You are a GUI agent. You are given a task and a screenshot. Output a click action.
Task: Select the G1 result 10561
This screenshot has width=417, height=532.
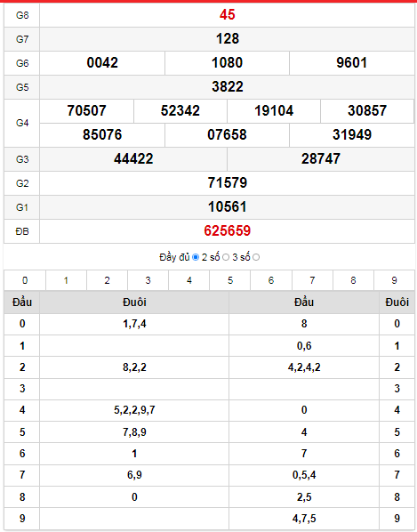(x=227, y=207)
